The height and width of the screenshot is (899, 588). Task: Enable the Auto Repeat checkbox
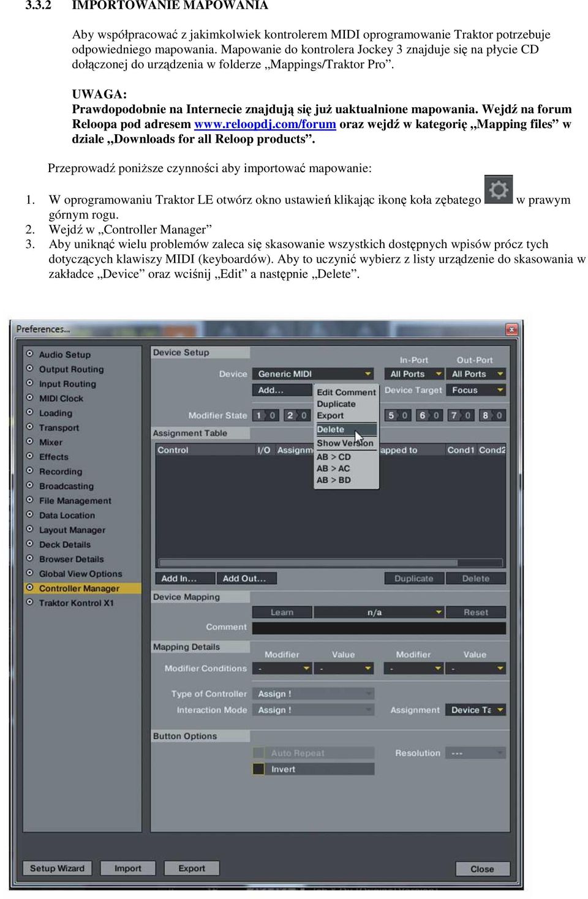click(258, 753)
